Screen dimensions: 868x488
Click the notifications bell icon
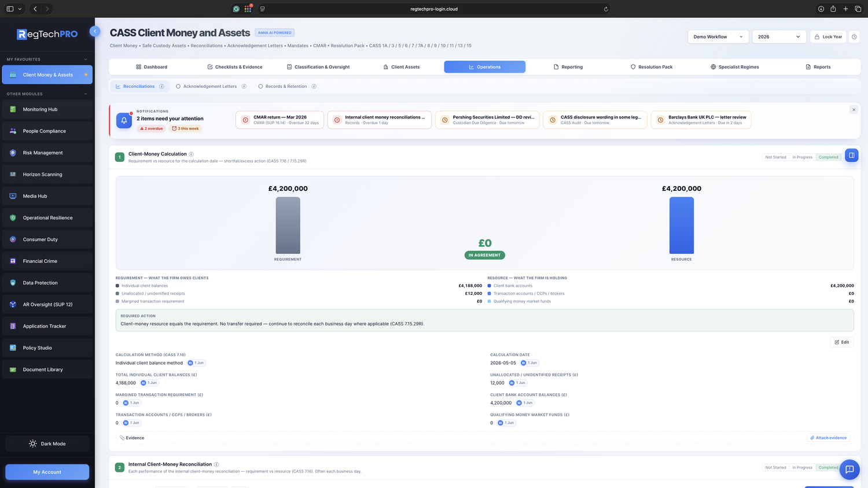pos(124,120)
